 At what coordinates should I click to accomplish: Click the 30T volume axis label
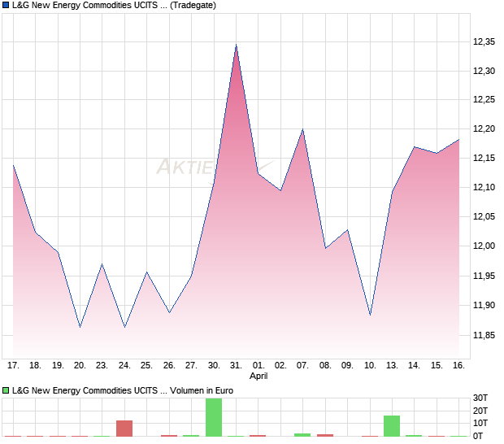click(x=480, y=398)
